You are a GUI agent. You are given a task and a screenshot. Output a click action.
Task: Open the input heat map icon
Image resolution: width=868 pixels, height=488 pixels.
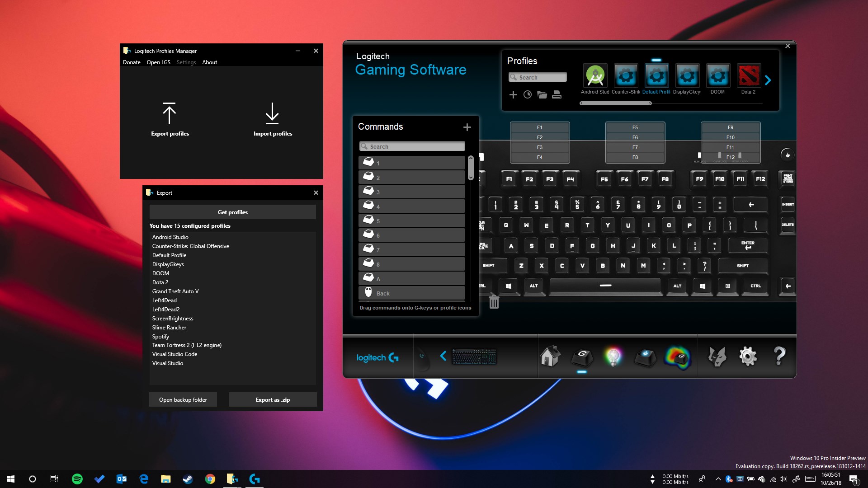pos(677,357)
